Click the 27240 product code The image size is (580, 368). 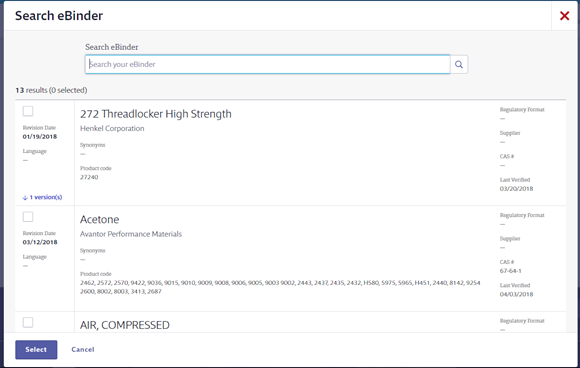(x=89, y=177)
